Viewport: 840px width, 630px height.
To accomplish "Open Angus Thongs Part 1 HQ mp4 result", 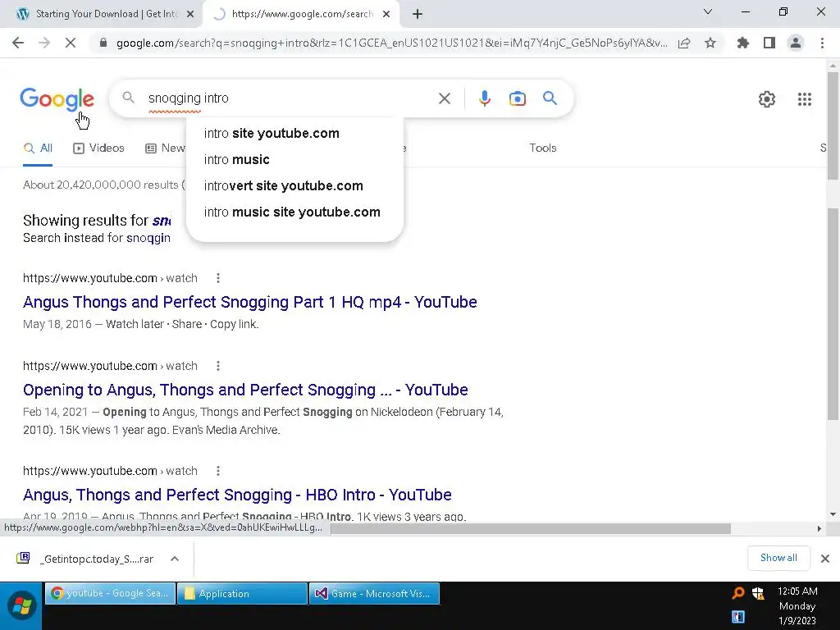I will pyautogui.click(x=249, y=302).
